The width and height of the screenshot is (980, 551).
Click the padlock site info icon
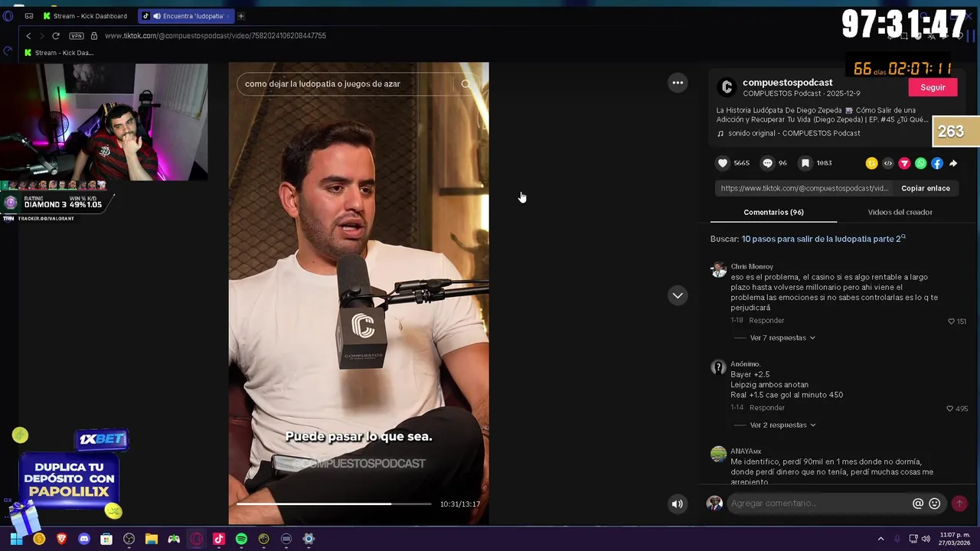click(x=94, y=36)
